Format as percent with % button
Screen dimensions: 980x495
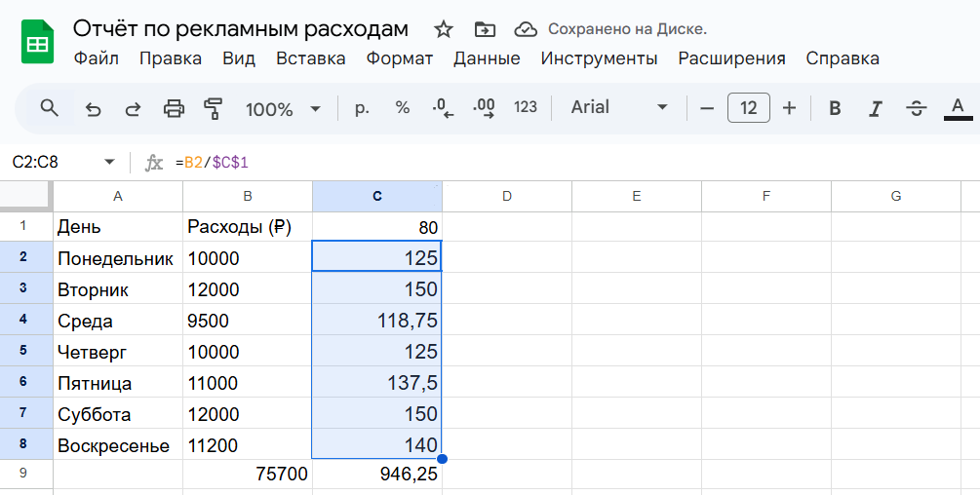403,107
